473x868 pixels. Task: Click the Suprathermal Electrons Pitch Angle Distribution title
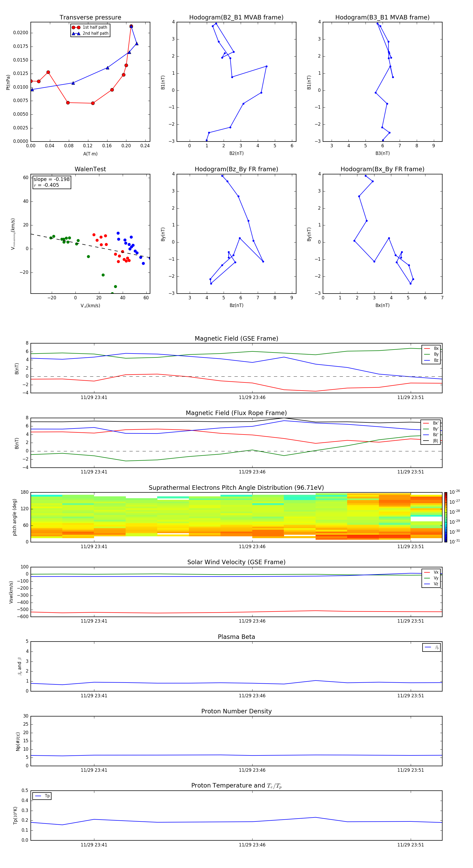coord(236,488)
